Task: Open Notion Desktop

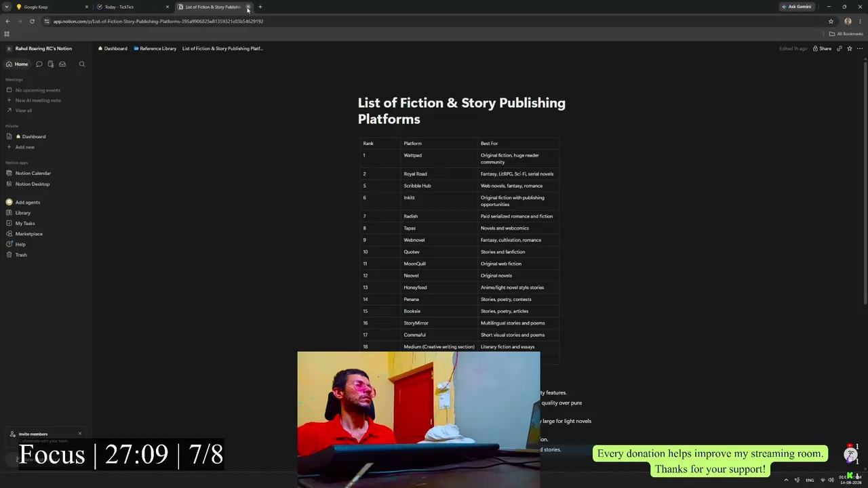Action: coord(33,184)
